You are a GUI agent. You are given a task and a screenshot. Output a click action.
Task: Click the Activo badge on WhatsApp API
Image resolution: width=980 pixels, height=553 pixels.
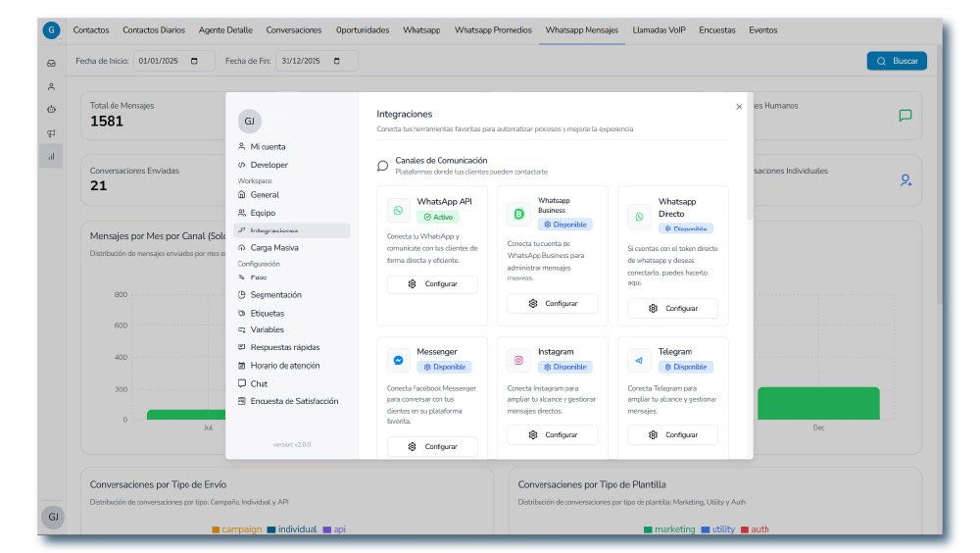tap(438, 217)
